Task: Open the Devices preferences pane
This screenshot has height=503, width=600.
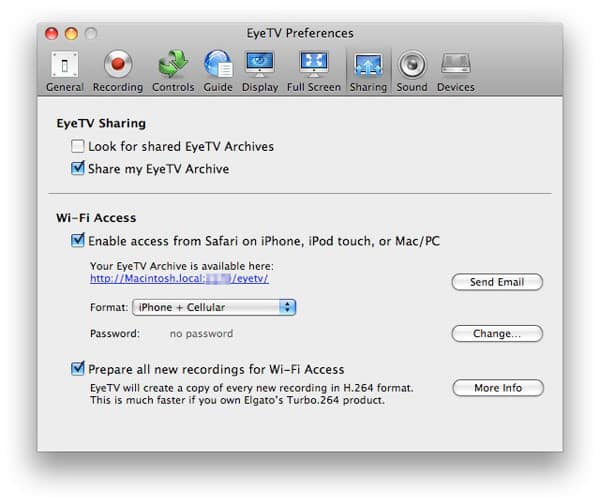Action: [455, 72]
